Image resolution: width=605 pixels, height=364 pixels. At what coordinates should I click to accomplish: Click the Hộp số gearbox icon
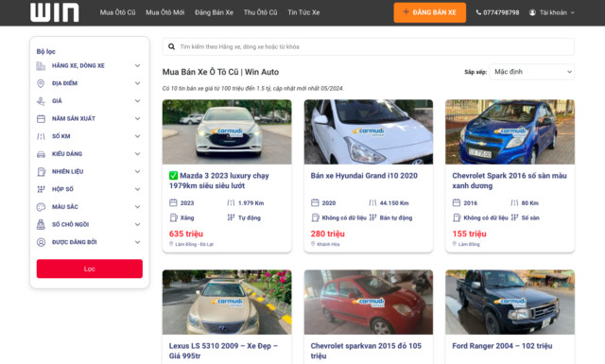point(41,189)
